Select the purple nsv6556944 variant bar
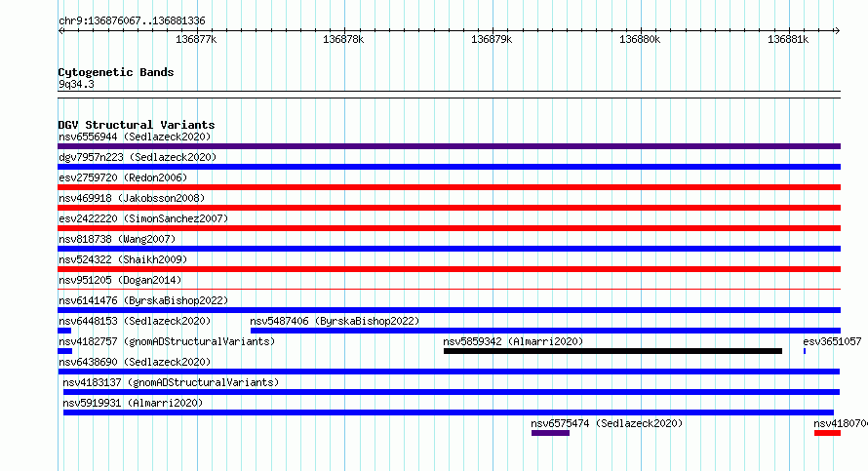 449,146
